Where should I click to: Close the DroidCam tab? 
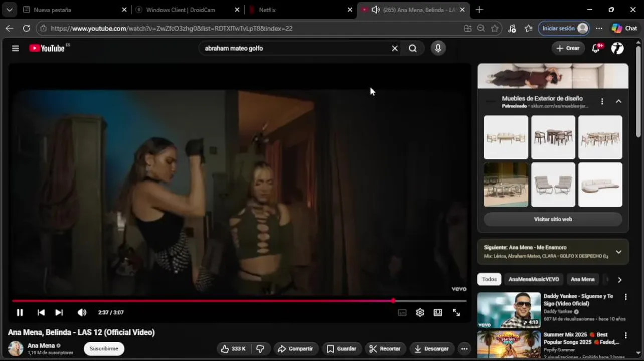point(237,10)
